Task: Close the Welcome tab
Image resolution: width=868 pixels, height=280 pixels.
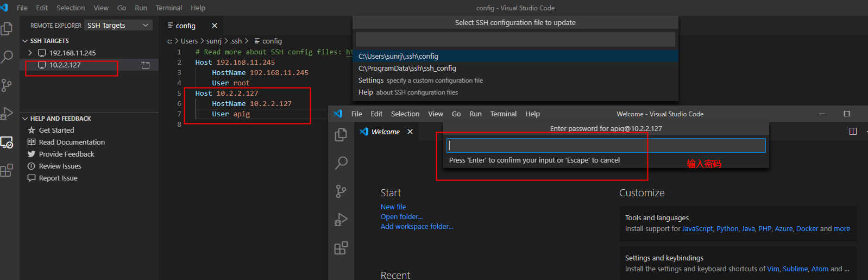Action: [x=410, y=132]
